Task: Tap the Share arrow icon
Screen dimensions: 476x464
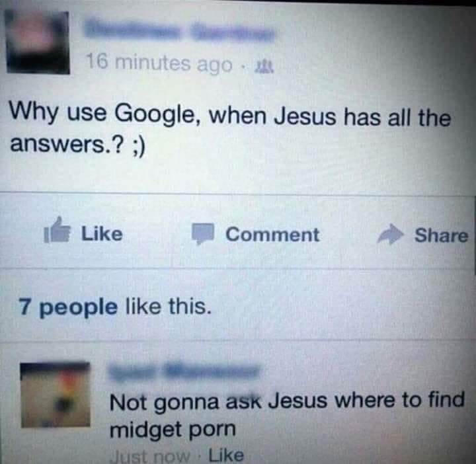Action: tap(391, 234)
